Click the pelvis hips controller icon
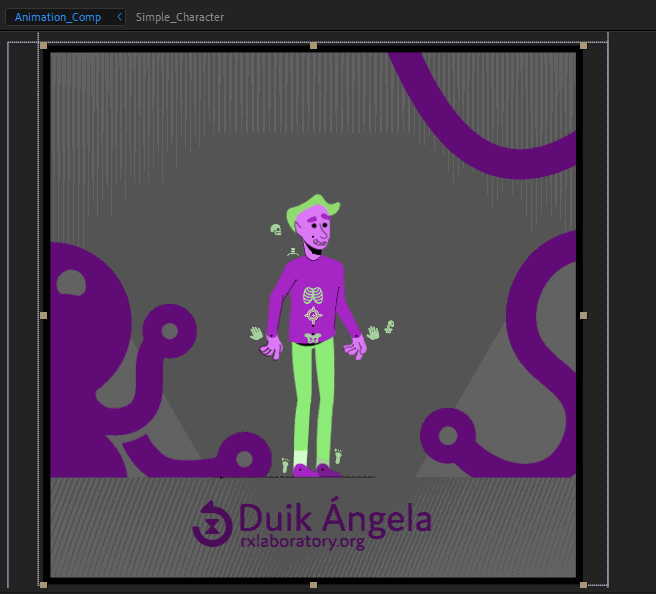656x594 pixels. pyautogui.click(x=313, y=338)
